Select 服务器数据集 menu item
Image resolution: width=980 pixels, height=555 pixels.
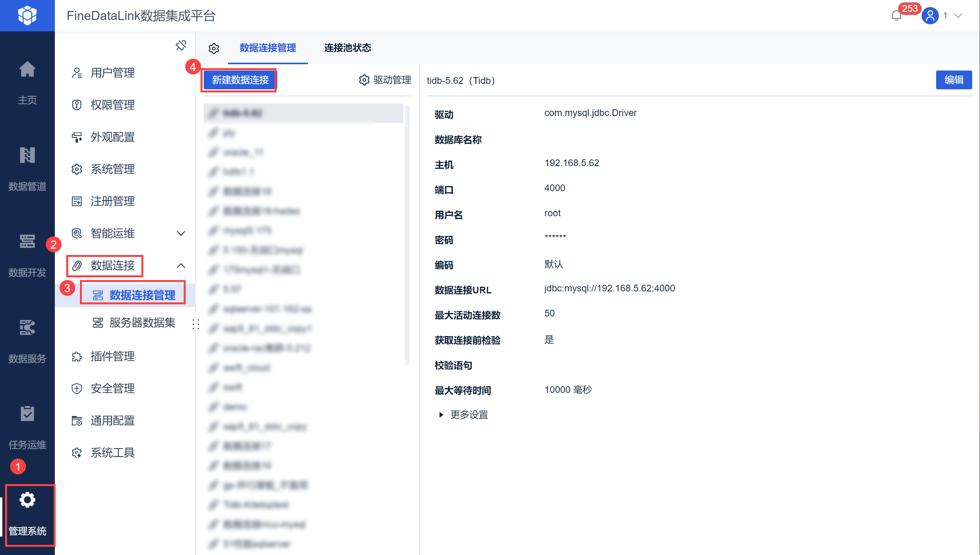click(142, 323)
